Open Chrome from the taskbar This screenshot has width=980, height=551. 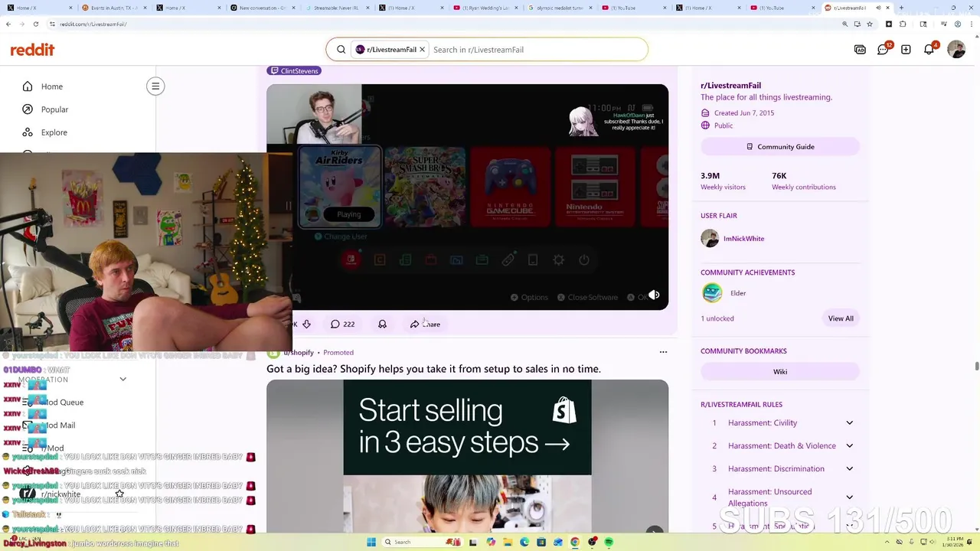coord(575,542)
